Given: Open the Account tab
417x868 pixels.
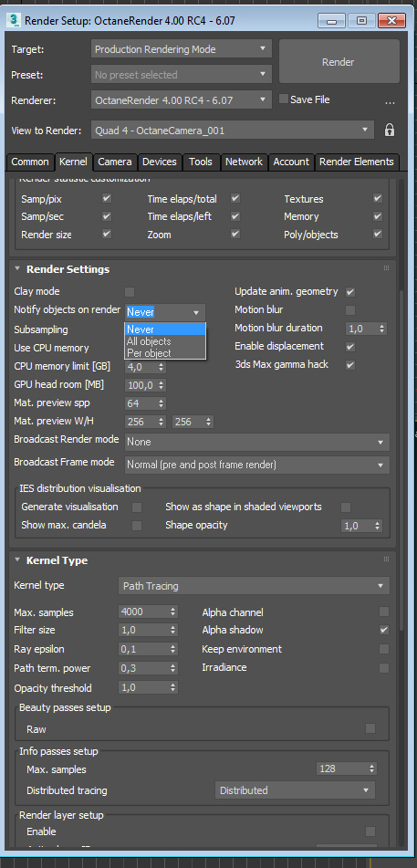Looking at the screenshot, I should click(x=291, y=162).
